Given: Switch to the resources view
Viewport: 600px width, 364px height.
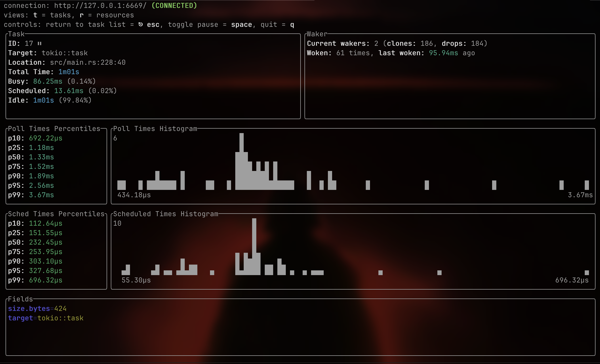Looking at the screenshot, I should tap(82, 15).
